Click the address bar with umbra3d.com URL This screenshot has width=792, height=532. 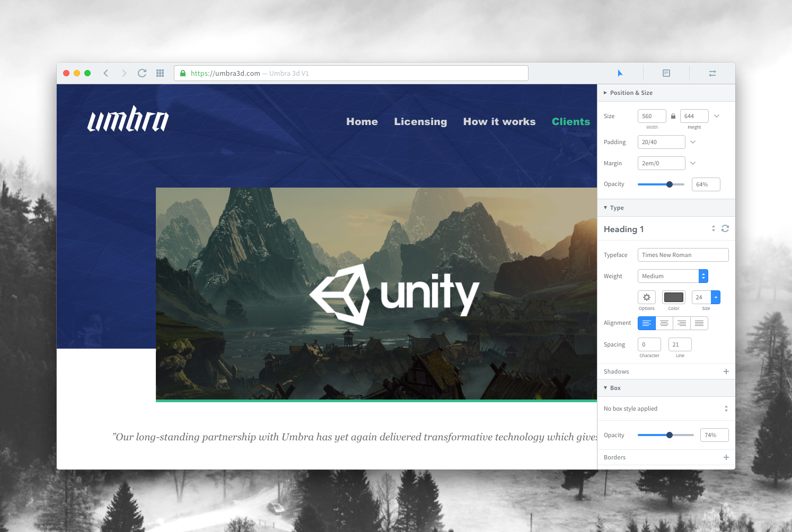[351, 73]
